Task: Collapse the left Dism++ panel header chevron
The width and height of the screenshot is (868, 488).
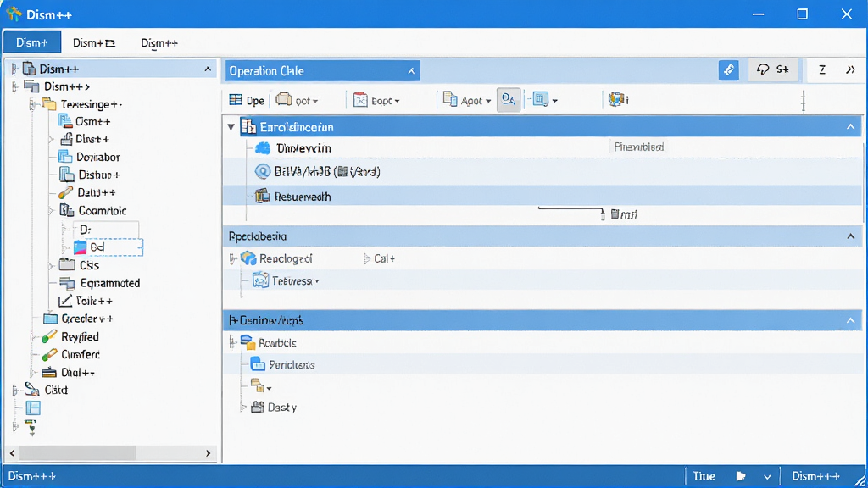Action: pyautogui.click(x=208, y=69)
